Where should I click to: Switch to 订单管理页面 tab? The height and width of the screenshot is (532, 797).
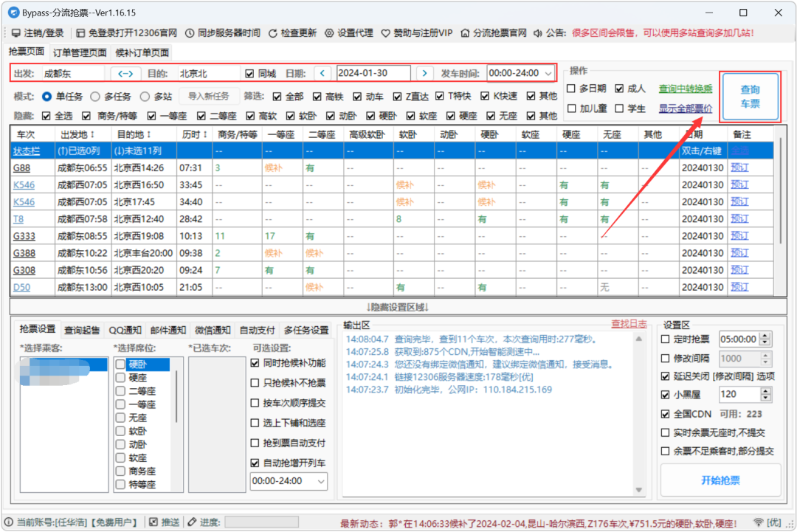(80, 52)
